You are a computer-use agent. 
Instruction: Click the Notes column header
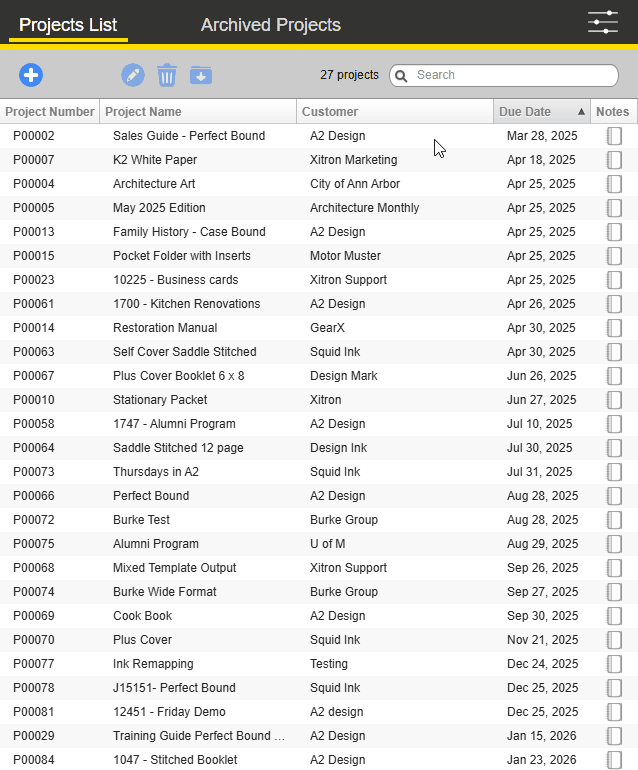pyautogui.click(x=612, y=111)
